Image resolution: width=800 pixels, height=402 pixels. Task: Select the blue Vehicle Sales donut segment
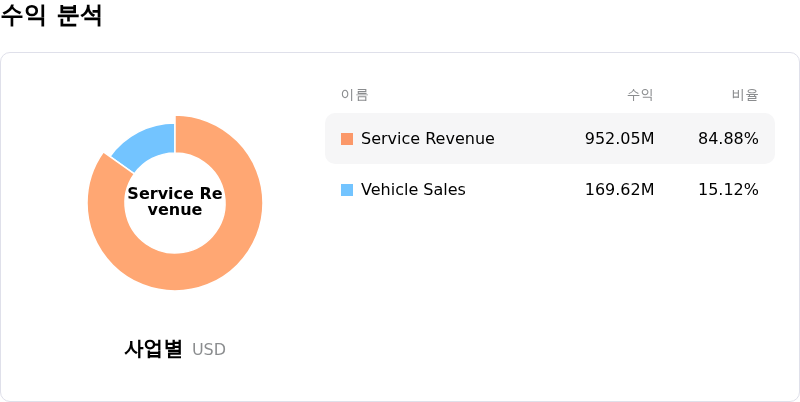[145, 145]
